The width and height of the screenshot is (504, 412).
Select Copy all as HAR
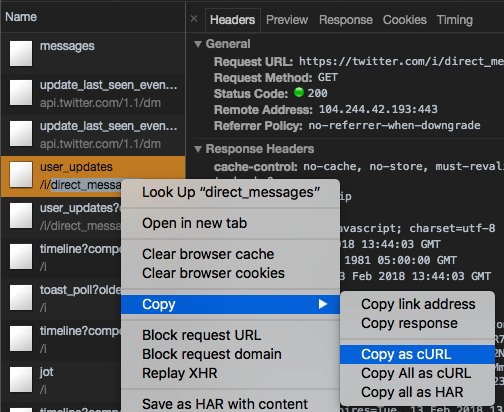[x=417, y=392]
